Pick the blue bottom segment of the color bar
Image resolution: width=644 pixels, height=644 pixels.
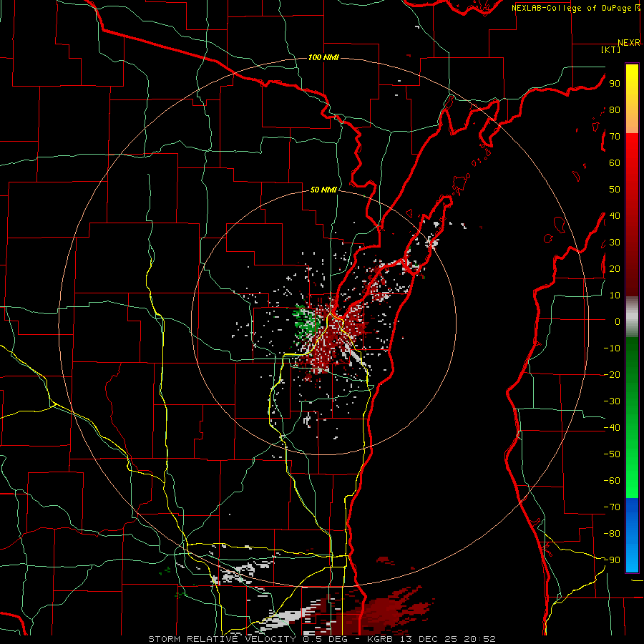[632, 535]
